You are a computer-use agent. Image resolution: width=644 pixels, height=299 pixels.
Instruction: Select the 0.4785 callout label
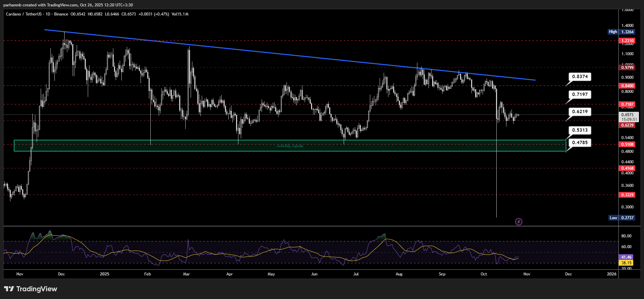(x=580, y=143)
